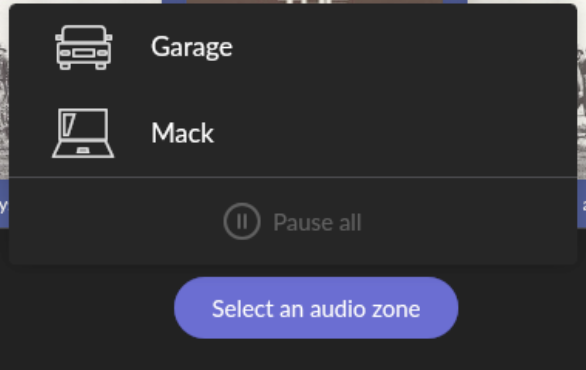Click the word "Select" on the purple button
This screenshot has width=586, height=370.
243,309
